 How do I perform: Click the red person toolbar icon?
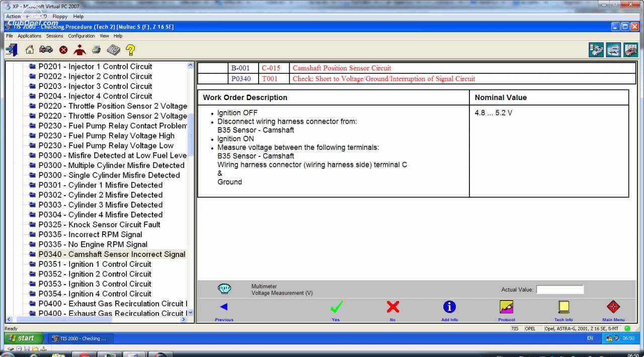point(79,50)
